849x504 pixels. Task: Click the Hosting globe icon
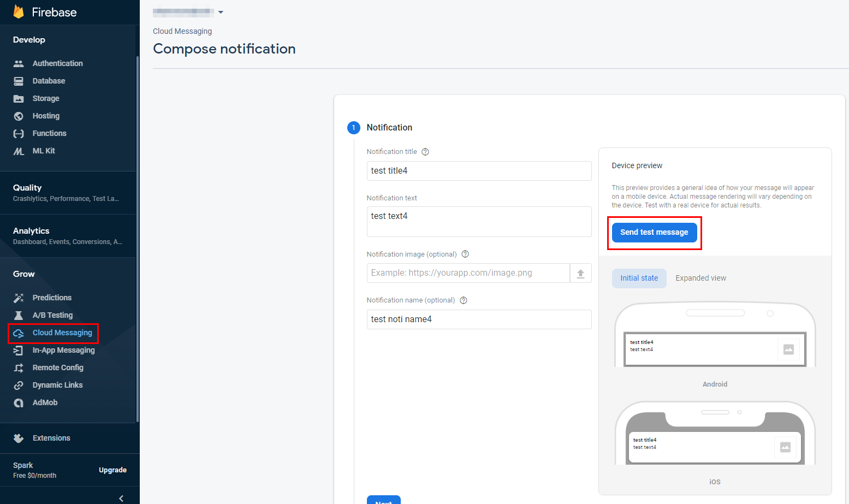(x=19, y=116)
